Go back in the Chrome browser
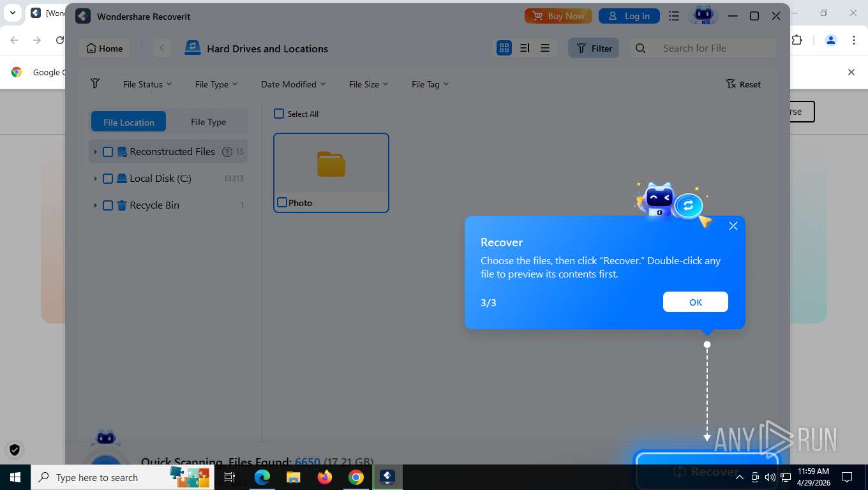 click(15, 40)
